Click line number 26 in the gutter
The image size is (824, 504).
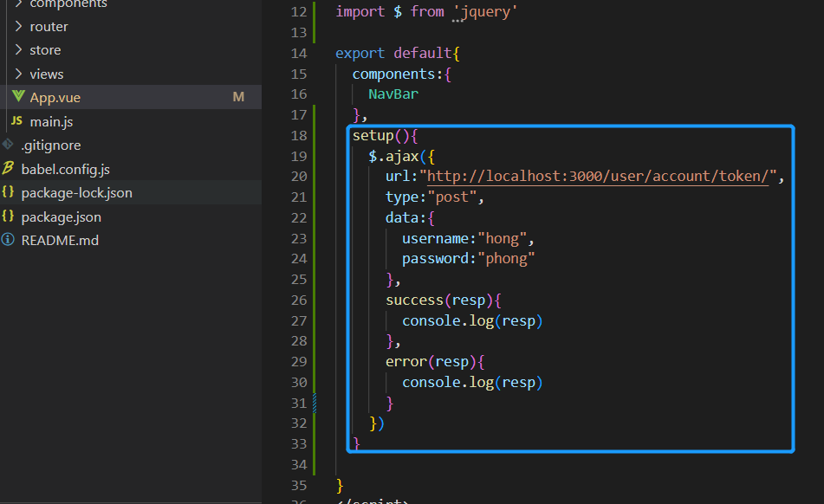298,300
